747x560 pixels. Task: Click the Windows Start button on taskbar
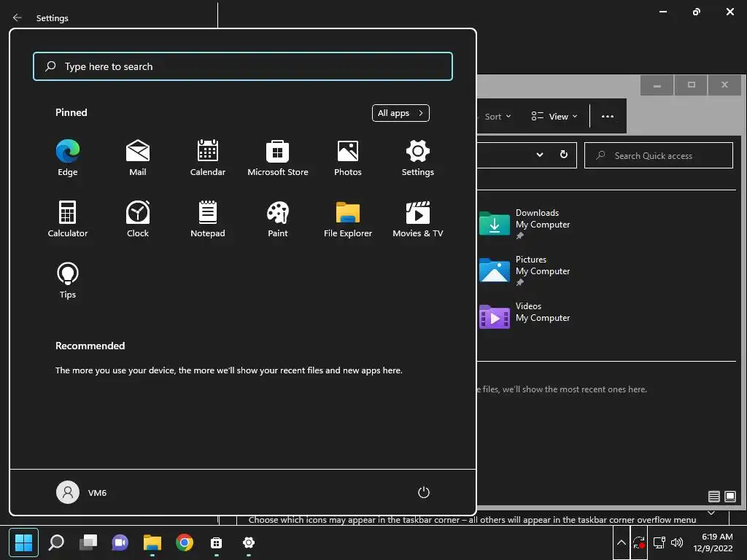coord(23,542)
